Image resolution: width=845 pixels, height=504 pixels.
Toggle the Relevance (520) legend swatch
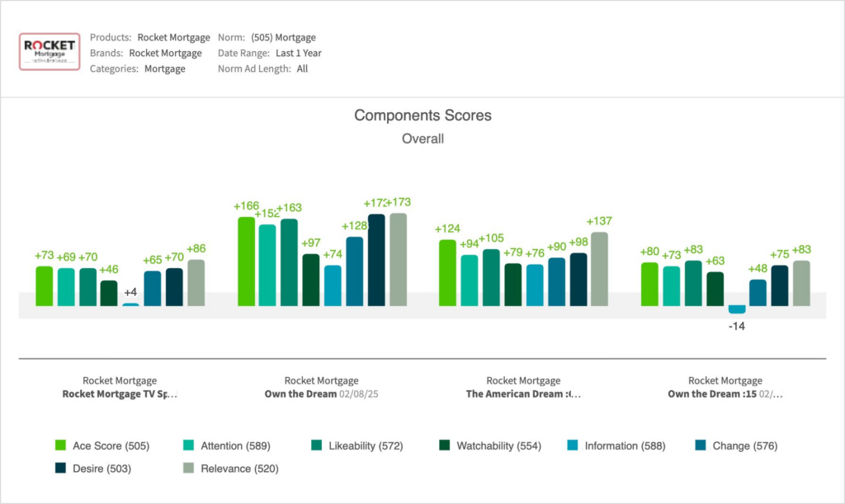(187, 469)
